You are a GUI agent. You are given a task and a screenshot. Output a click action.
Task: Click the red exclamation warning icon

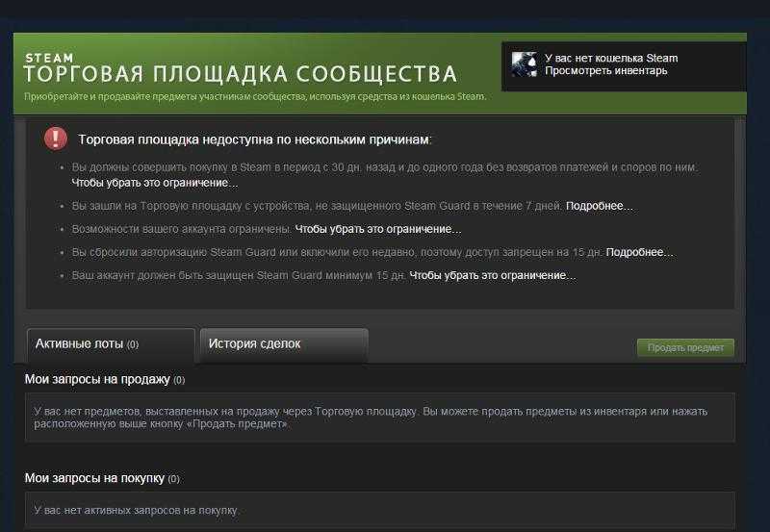coord(56,138)
